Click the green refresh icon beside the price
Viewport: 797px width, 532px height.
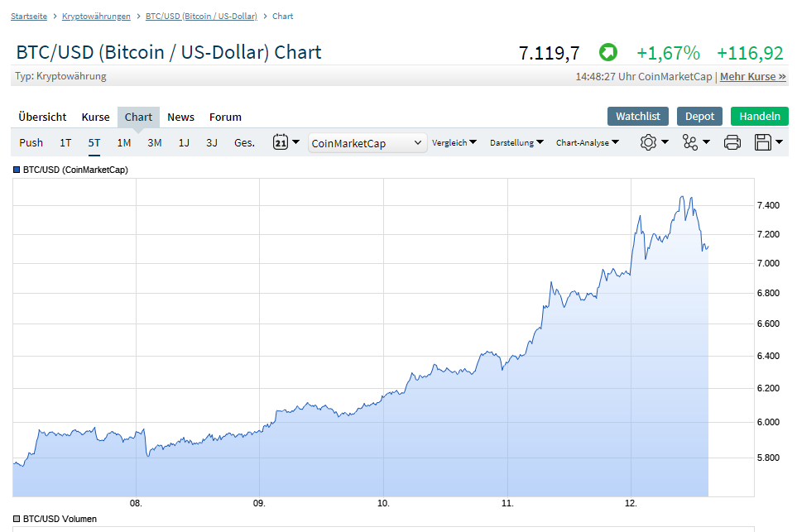tap(607, 52)
